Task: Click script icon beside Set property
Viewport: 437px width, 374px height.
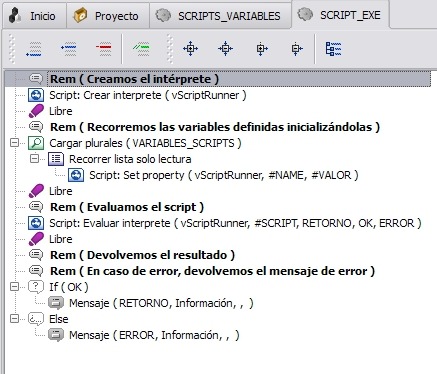Action: [76, 175]
